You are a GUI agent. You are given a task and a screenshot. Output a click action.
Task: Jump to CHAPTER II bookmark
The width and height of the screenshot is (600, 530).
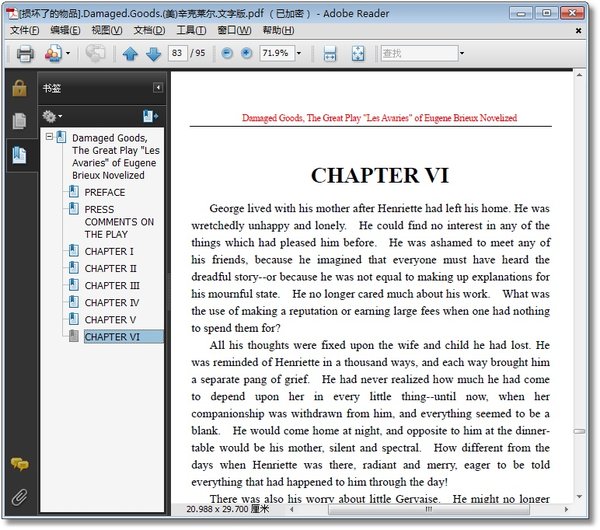point(111,269)
